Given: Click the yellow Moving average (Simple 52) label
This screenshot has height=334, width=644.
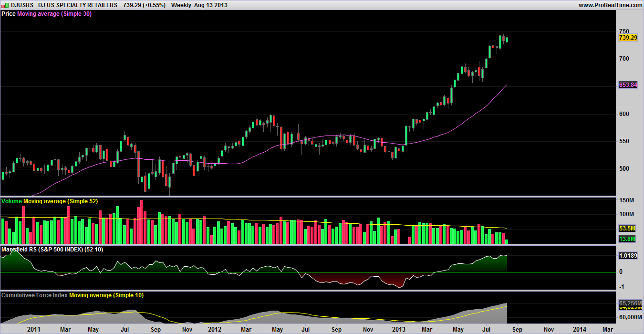Looking at the screenshot, I should click(x=61, y=201).
